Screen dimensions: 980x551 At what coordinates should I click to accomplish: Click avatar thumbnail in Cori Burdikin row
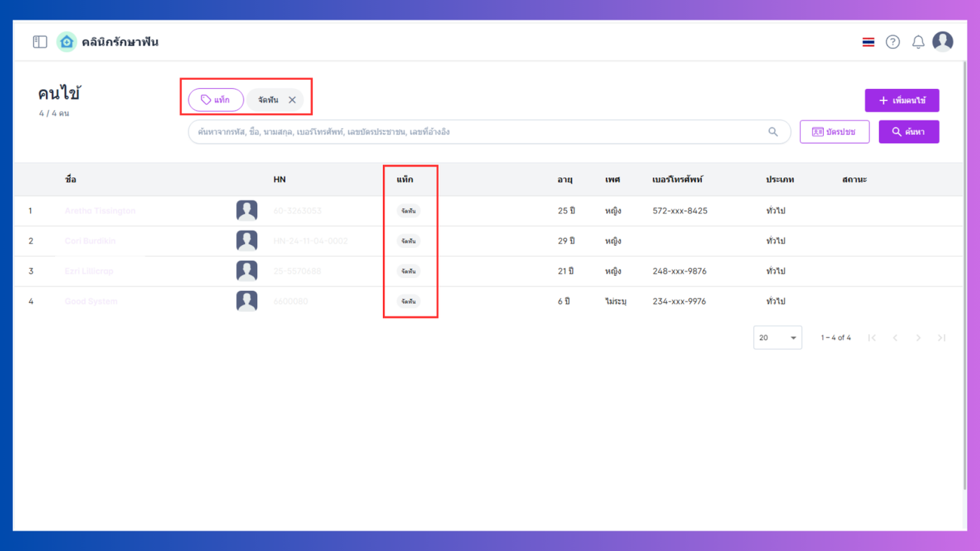pyautogui.click(x=246, y=241)
